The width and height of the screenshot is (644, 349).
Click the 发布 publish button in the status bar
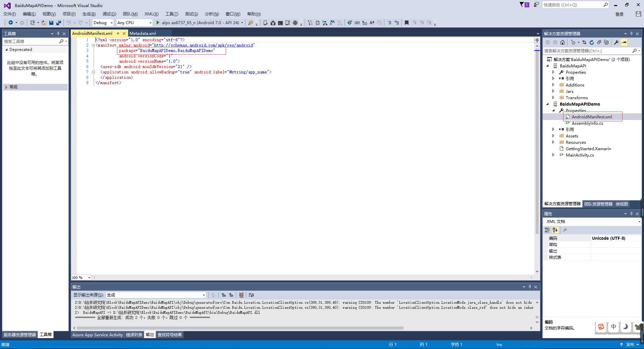click(630, 345)
